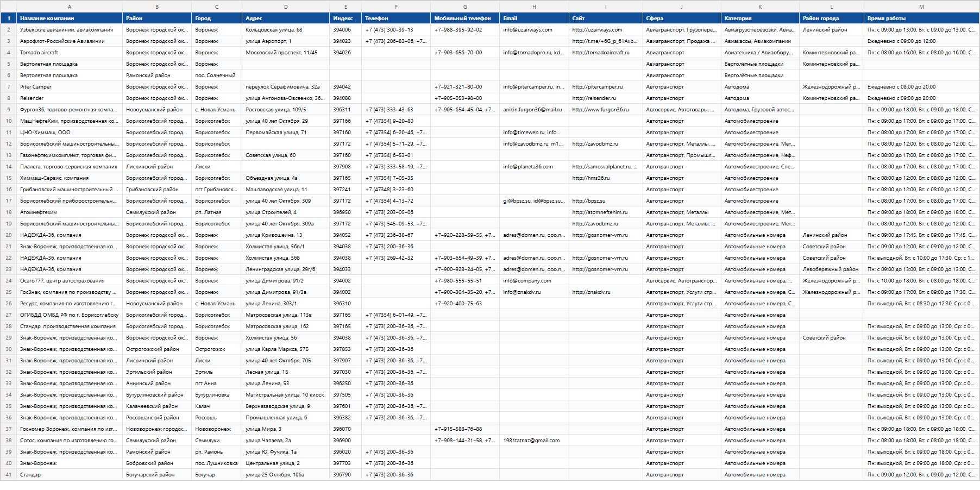Click the 'Название компании' header cell

click(70, 18)
